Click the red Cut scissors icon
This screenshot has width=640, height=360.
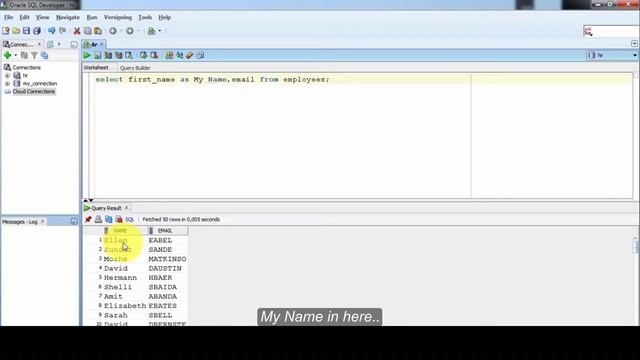tap(77, 31)
